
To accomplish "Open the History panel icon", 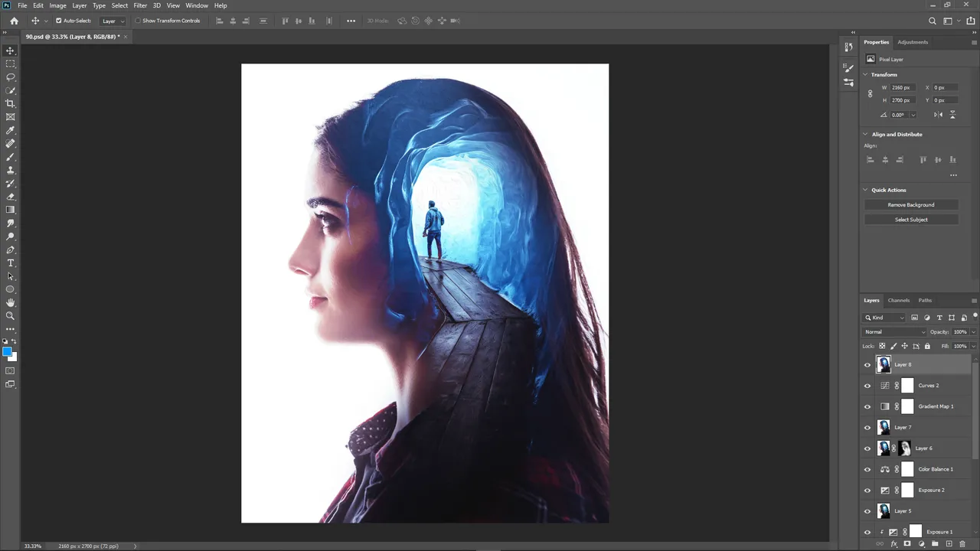I will coord(848,47).
